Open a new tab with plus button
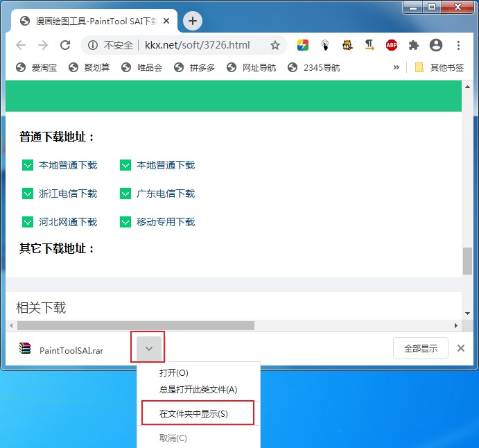Viewport: 479px width, 448px height. (193, 21)
